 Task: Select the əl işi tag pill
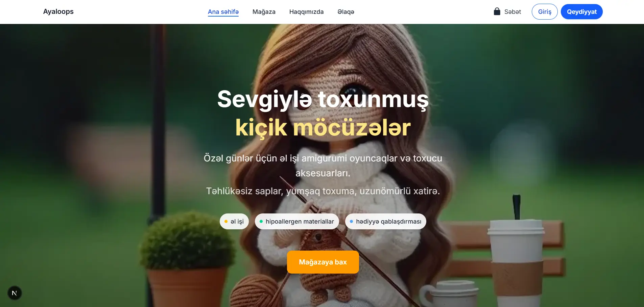point(234,222)
